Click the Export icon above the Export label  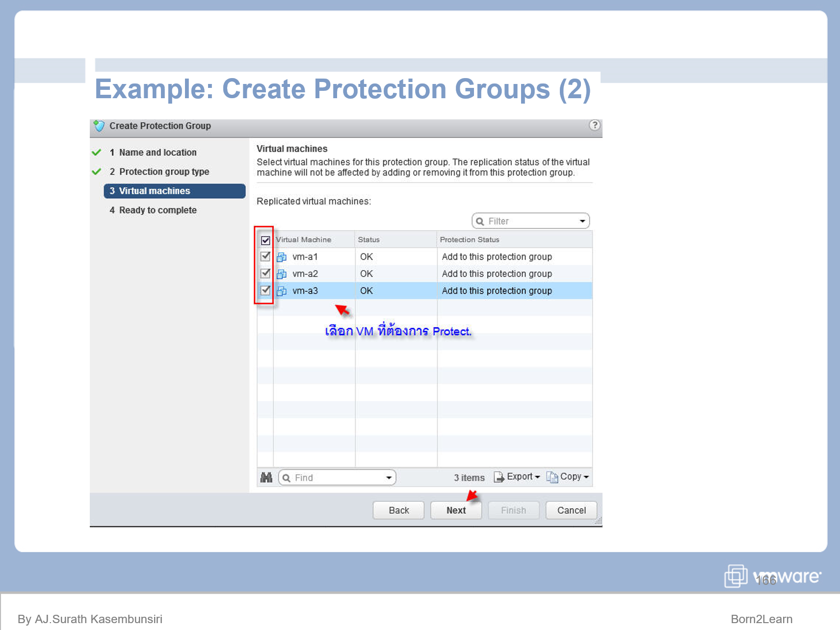pyautogui.click(x=499, y=476)
